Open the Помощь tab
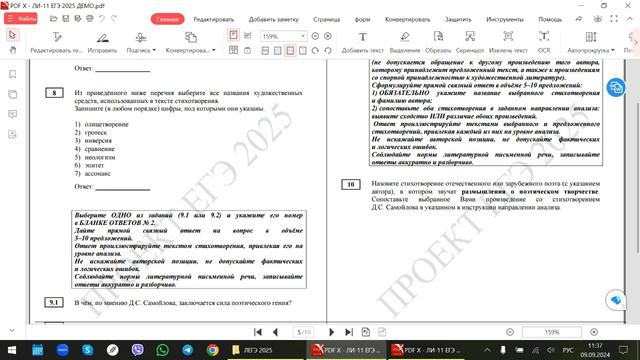Screen dimensions: 640x360 coord(550,19)
